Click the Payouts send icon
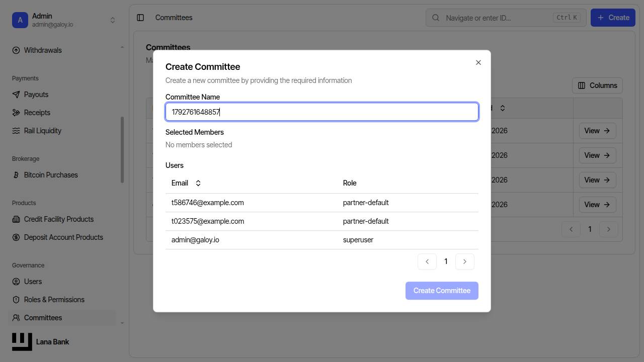 coord(16,95)
